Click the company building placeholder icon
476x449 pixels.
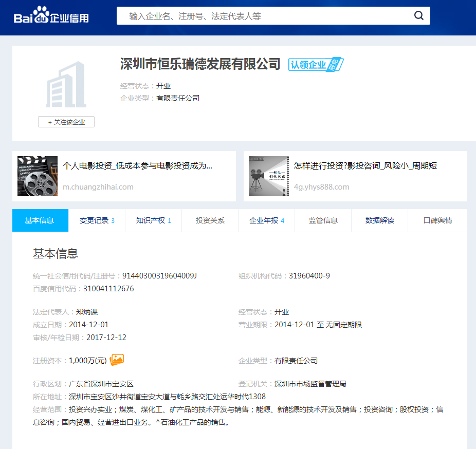pos(66,85)
